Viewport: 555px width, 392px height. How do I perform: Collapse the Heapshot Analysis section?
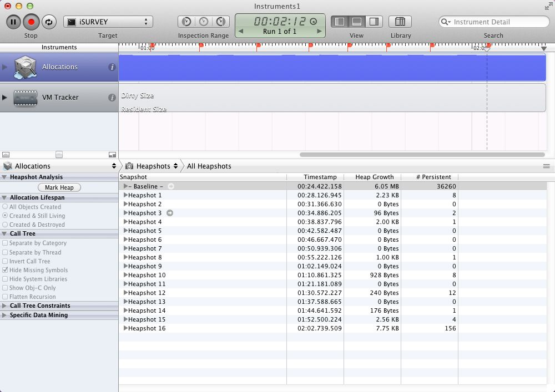click(4, 177)
